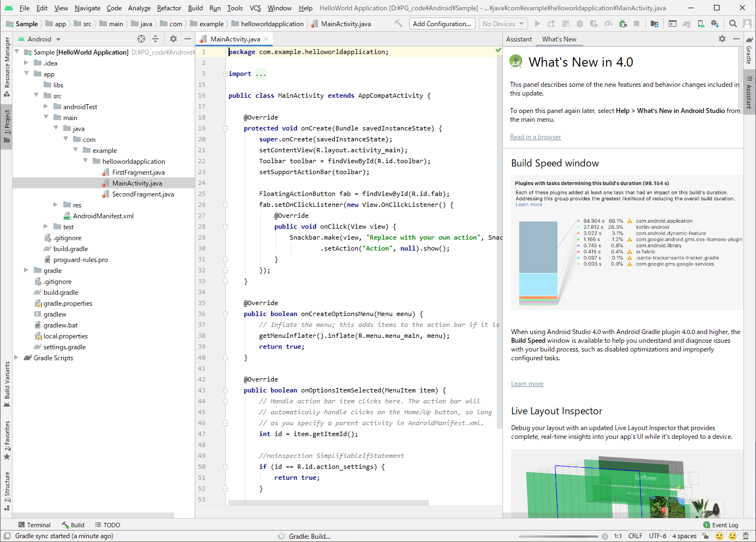Click the Add Configuration... button
This screenshot has width=756, height=542.
coord(442,23)
